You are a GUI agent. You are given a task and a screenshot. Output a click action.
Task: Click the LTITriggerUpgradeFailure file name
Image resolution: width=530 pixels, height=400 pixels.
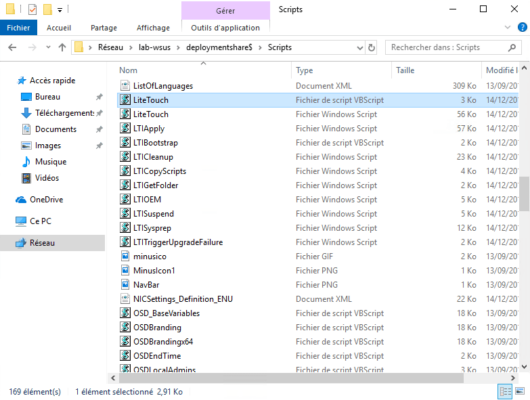pos(178,242)
